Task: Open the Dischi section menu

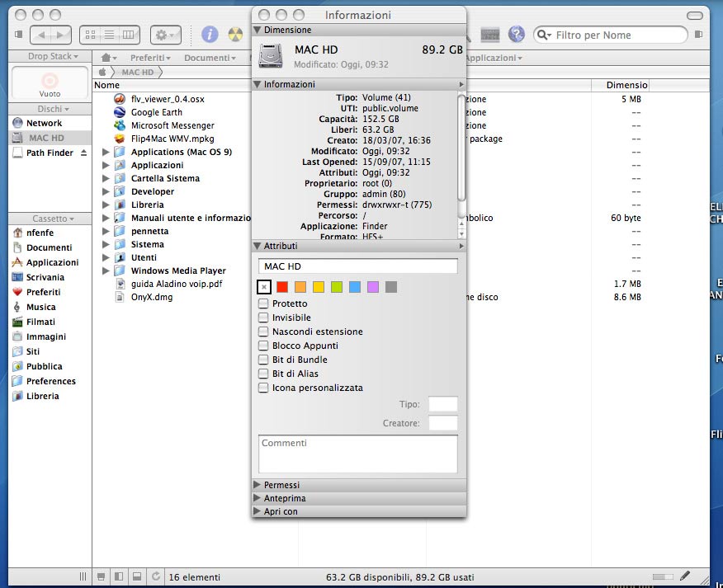Action: 53,109
